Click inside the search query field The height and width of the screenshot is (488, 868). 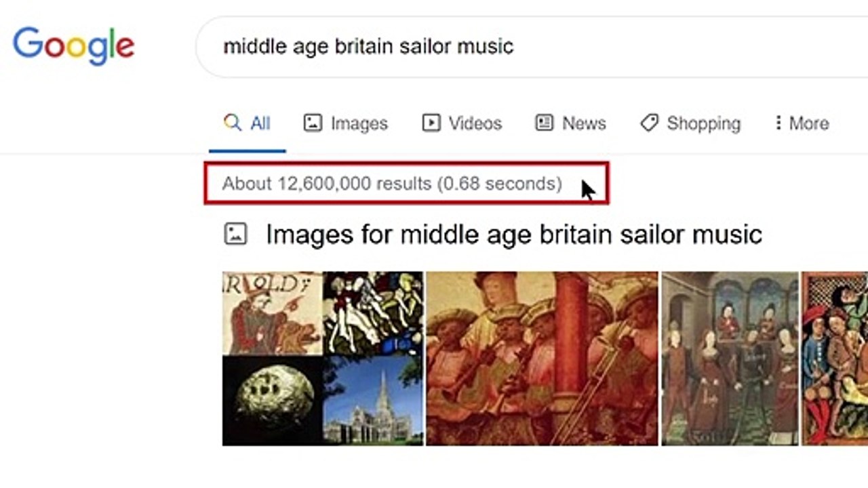(x=475, y=46)
